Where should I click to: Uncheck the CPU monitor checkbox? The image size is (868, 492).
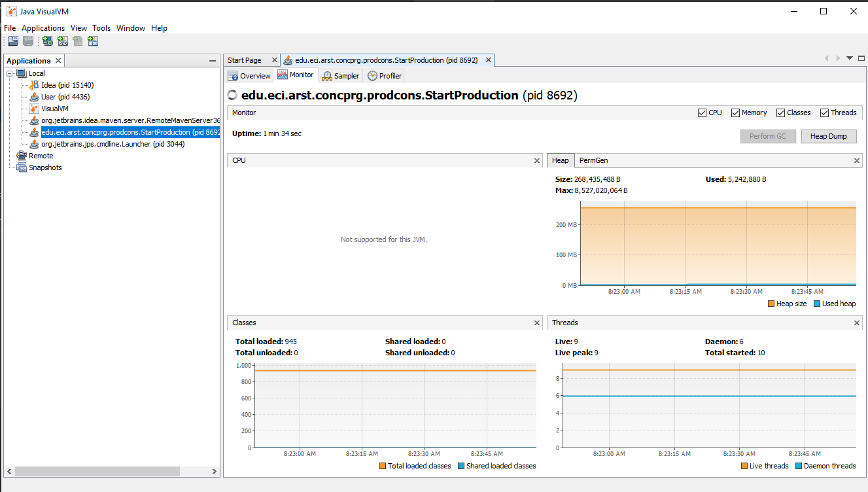click(702, 113)
